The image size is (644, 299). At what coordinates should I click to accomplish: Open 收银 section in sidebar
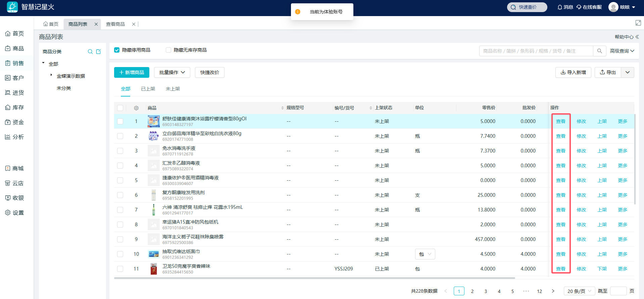14,198
